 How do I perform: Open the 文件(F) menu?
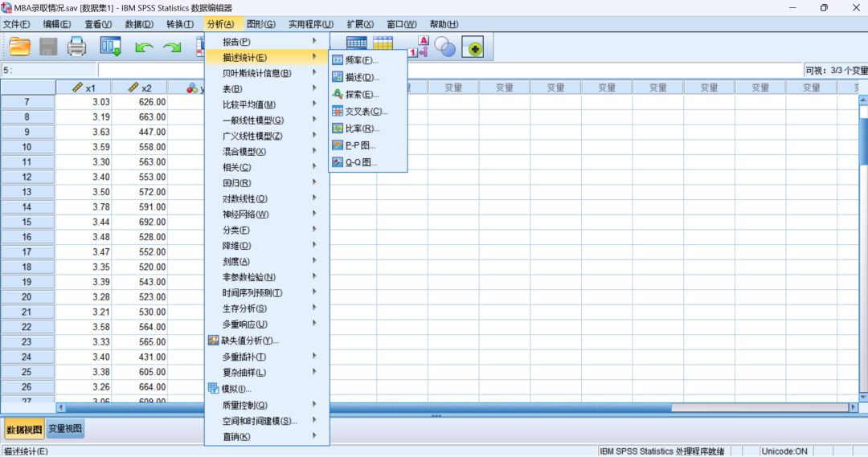tap(17, 24)
